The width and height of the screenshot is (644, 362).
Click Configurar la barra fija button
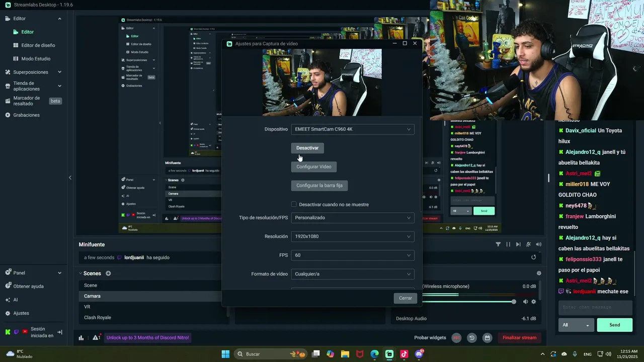point(319,186)
